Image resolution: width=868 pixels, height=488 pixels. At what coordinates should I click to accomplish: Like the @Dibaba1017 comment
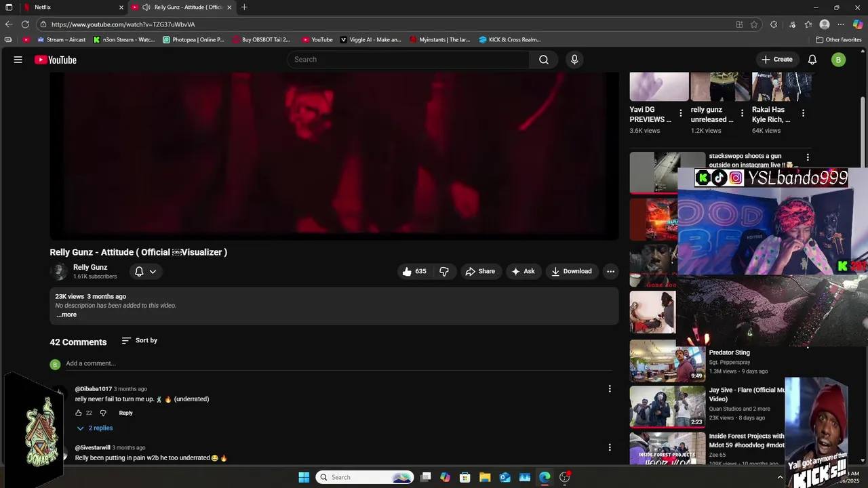click(79, 413)
